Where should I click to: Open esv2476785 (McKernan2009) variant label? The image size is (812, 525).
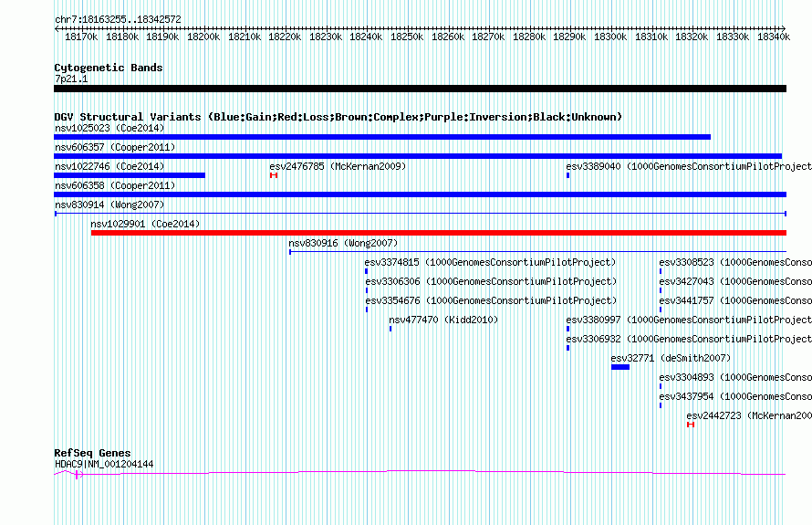pyautogui.click(x=338, y=166)
